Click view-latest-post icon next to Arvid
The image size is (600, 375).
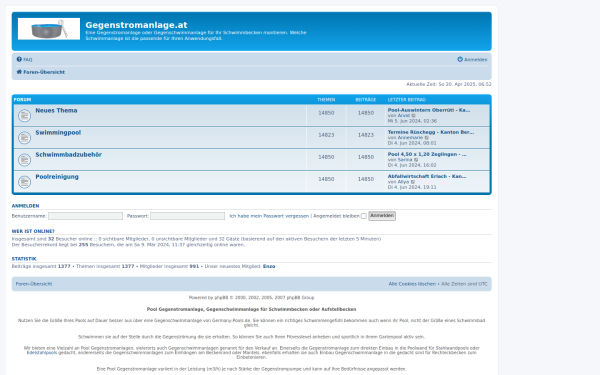[413, 116]
